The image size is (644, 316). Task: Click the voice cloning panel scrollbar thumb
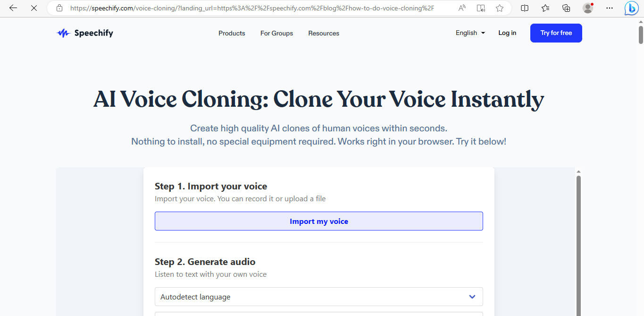pos(578,246)
